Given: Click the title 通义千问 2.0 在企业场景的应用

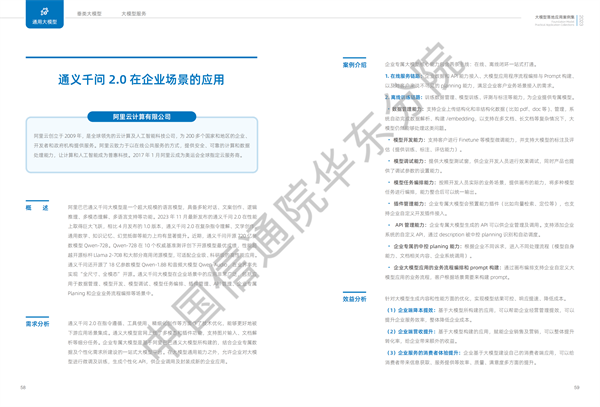Looking at the screenshot, I should point(141,80).
